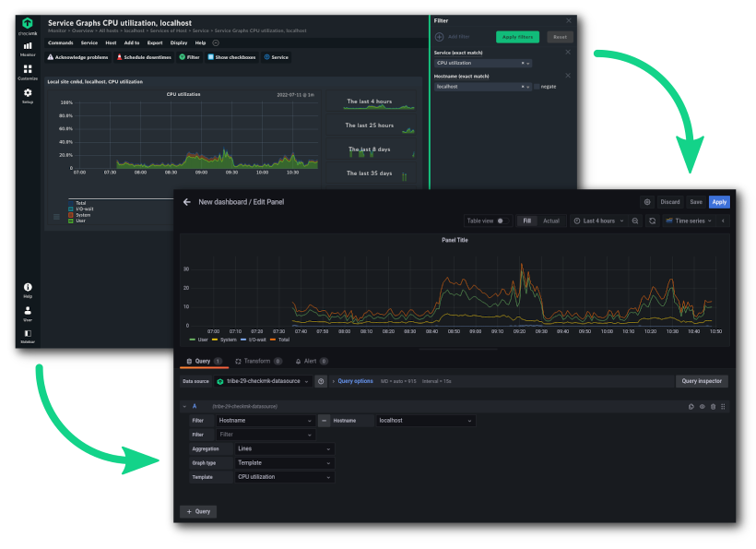Open the Time series visualization dropdown
The width and height of the screenshot is (756, 549).
tap(688, 221)
